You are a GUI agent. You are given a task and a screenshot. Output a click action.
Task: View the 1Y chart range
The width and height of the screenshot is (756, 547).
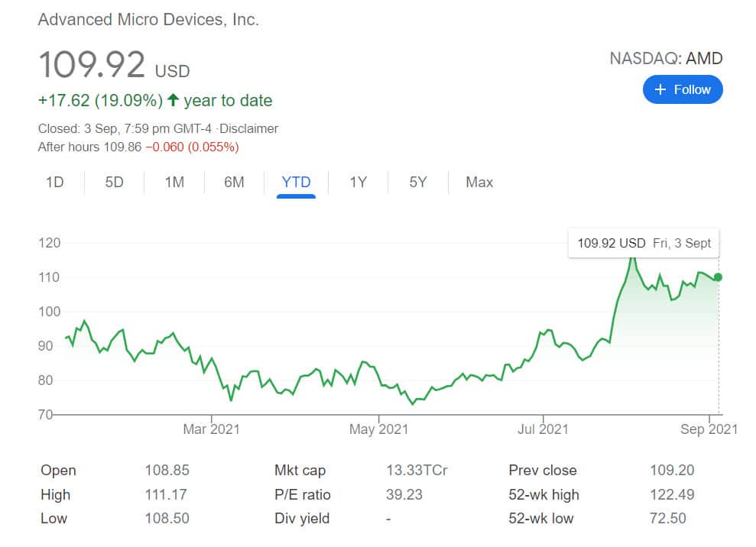click(x=359, y=182)
